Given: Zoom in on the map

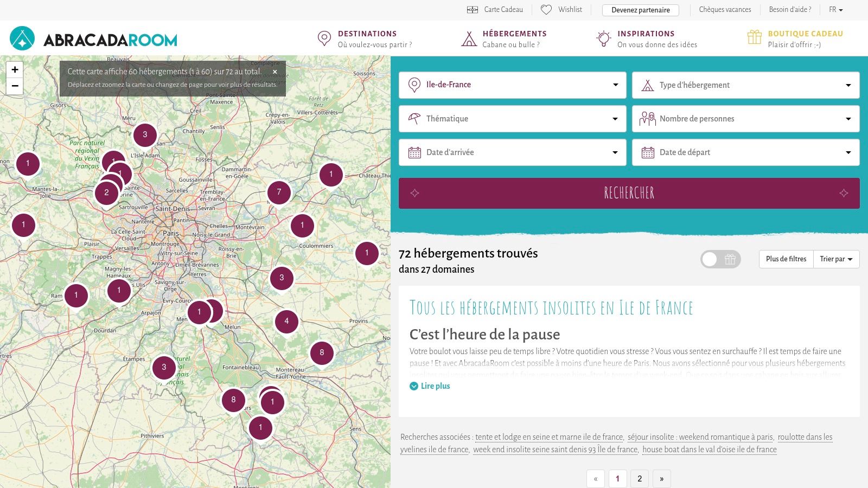Looking at the screenshot, I should [x=15, y=69].
